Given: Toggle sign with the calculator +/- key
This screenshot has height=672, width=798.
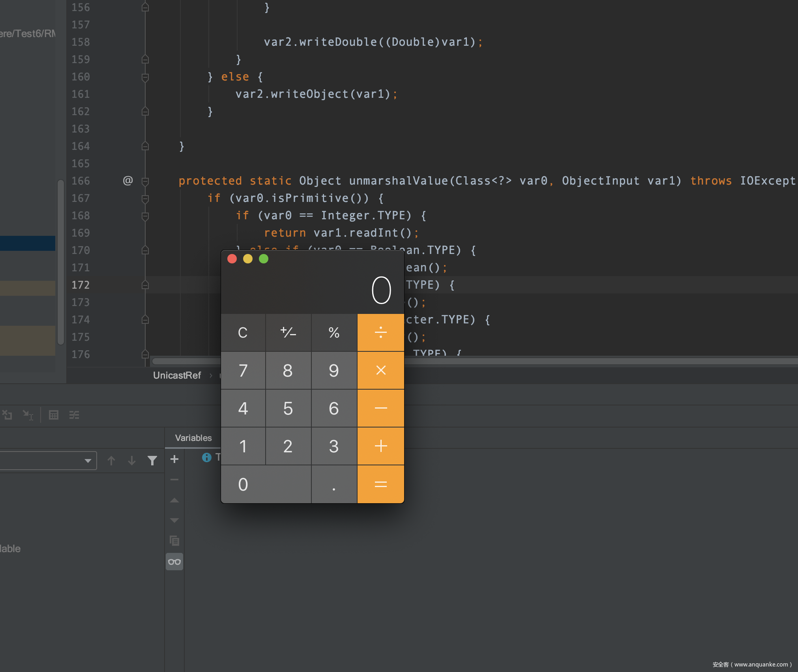Looking at the screenshot, I should (288, 332).
